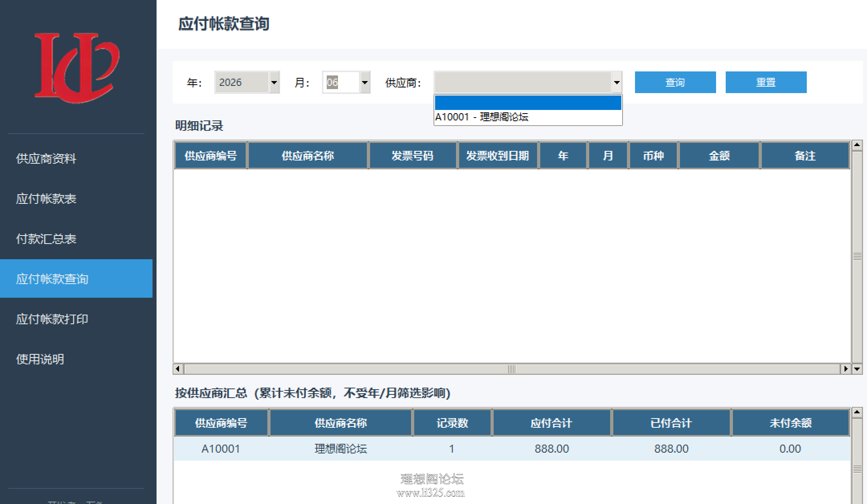Click the 月 column header
This screenshot has width=867, height=504.
click(x=608, y=156)
